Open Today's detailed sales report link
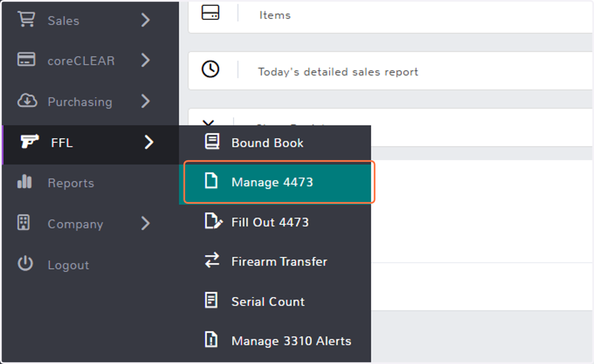Screen dimensions: 594x364 tap(338, 72)
